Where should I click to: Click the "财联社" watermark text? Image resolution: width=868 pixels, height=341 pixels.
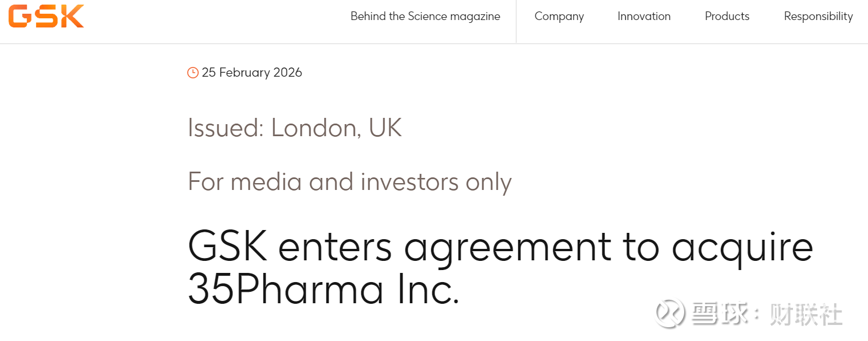tap(806, 314)
